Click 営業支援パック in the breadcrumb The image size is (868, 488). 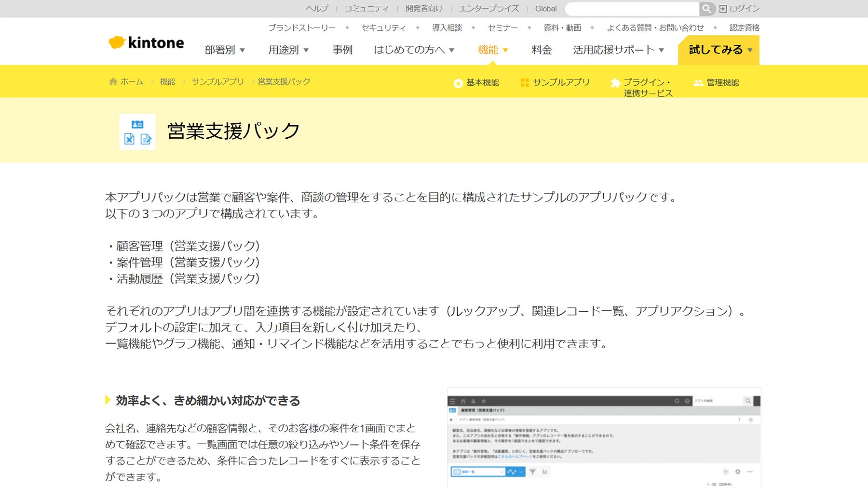284,82
